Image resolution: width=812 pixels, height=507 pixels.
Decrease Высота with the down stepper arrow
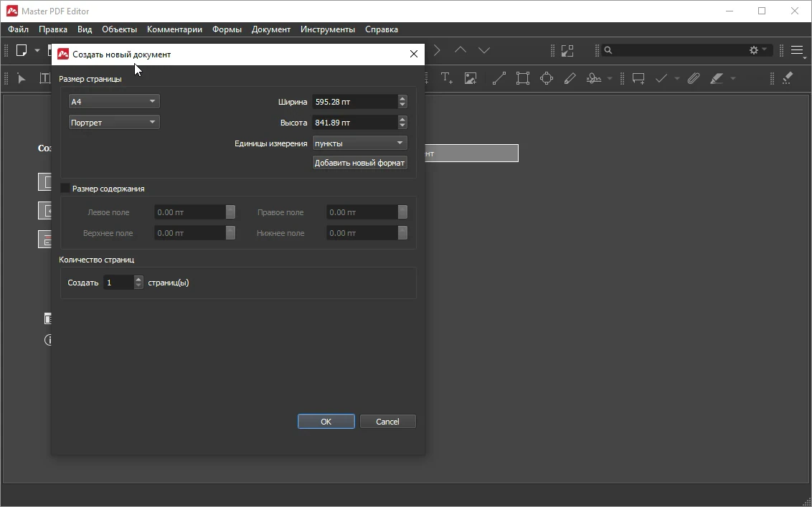[x=402, y=125]
